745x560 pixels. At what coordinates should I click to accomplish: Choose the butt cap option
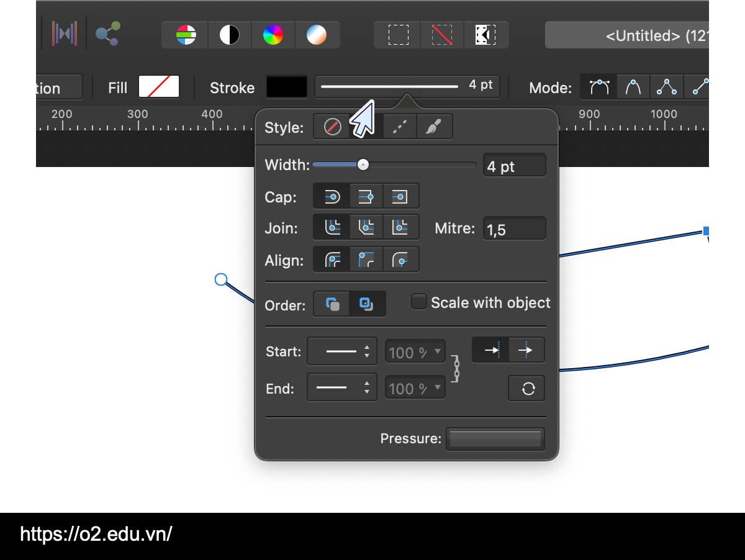click(x=366, y=197)
